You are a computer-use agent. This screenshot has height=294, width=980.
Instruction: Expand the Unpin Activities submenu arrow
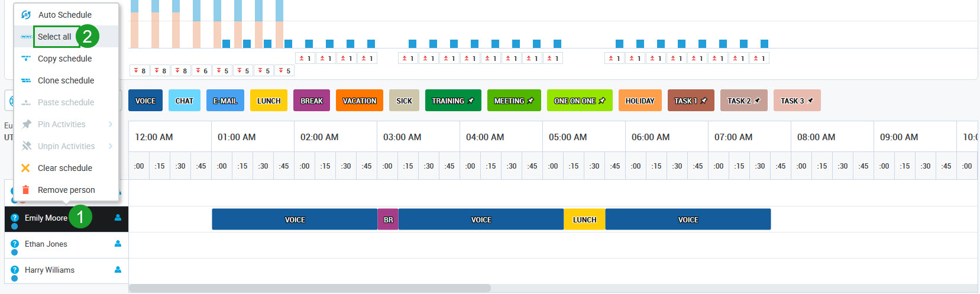pyautogui.click(x=111, y=146)
